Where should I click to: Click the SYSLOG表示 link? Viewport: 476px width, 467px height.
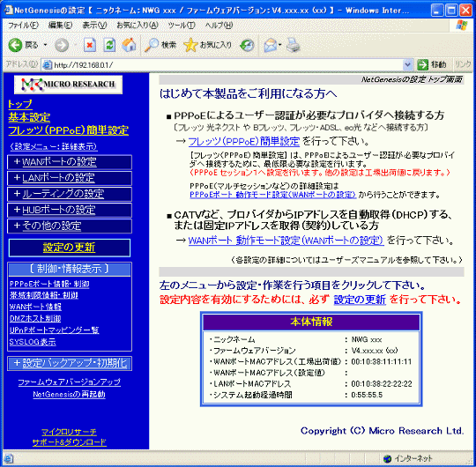pyautogui.click(x=33, y=342)
